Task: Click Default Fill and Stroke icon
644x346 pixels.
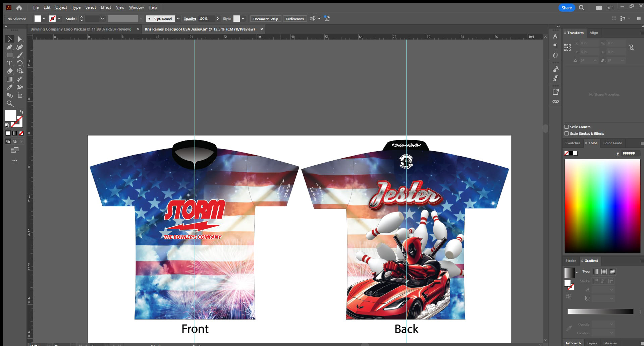Action: click(x=7, y=125)
